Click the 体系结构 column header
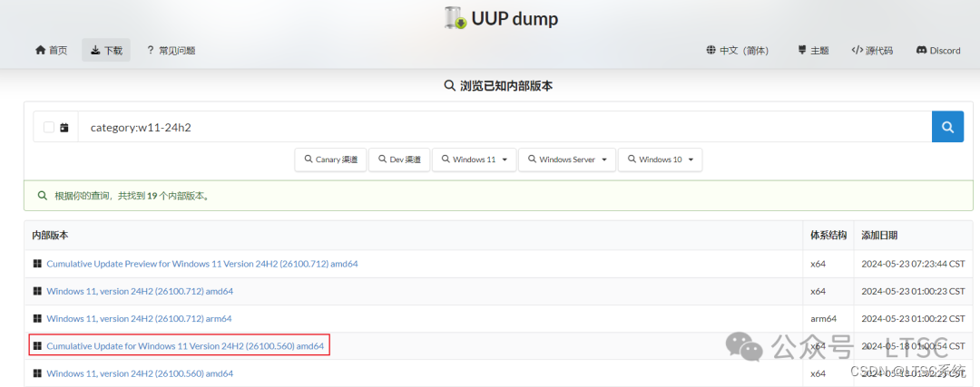 click(x=828, y=236)
